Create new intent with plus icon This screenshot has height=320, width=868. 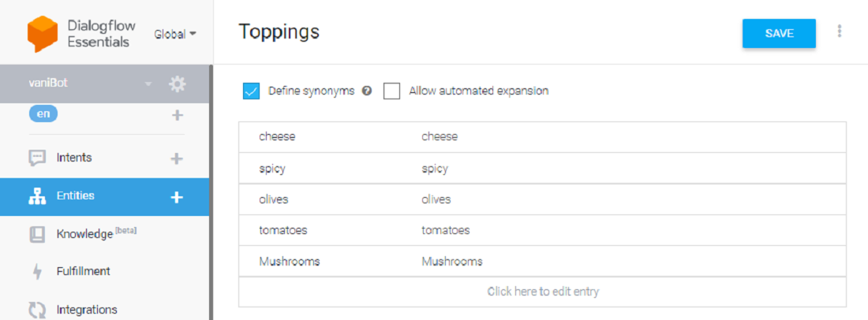tap(177, 158)
